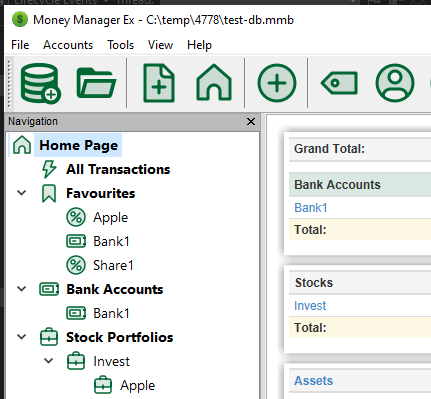This screenshot has height=399, width=431.
Task: Click the Stock Portfolios briefcase icon
Action: coord(49,337)
